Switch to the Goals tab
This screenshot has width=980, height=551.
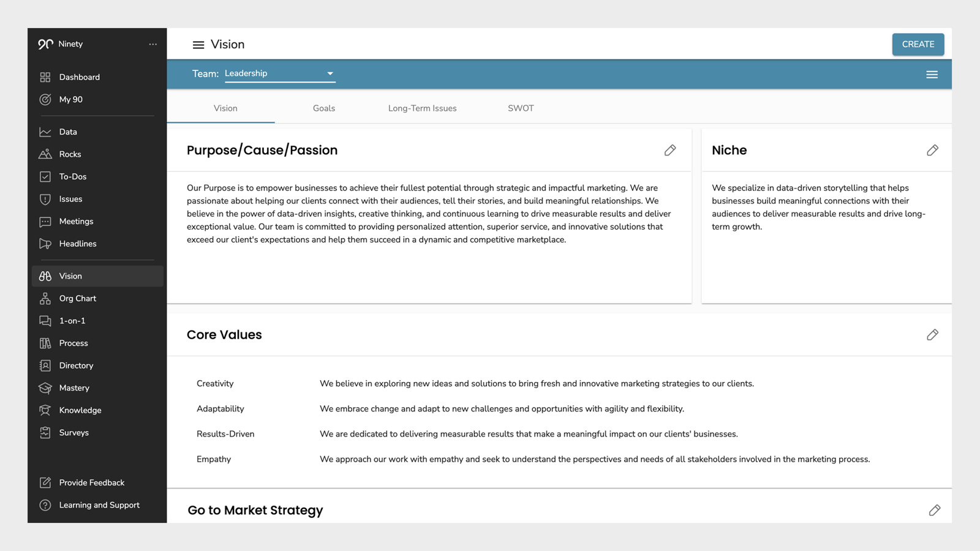[x=323, y=108]
